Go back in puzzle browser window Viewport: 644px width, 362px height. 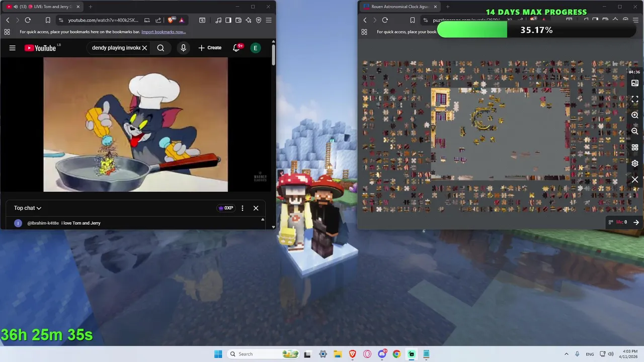[x=365, y=20]
